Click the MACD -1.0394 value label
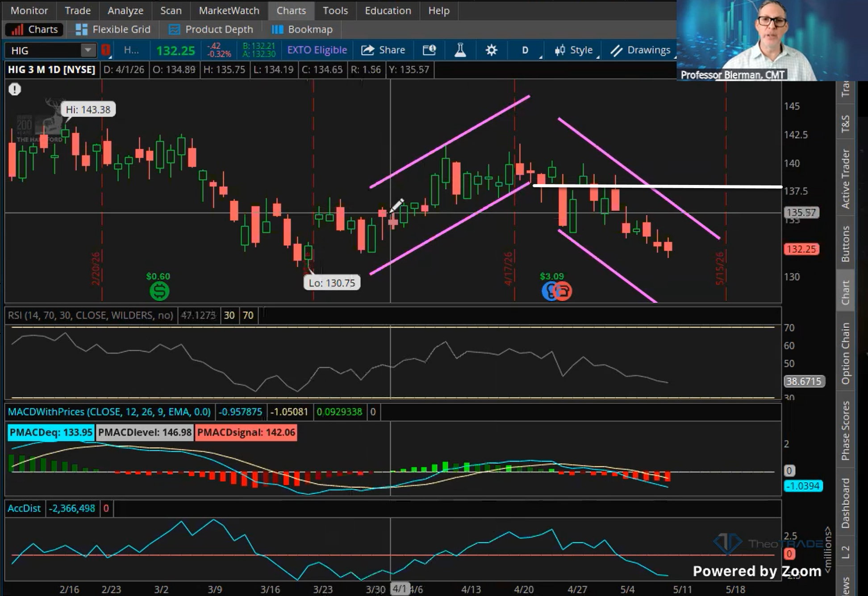 [803, 486]
